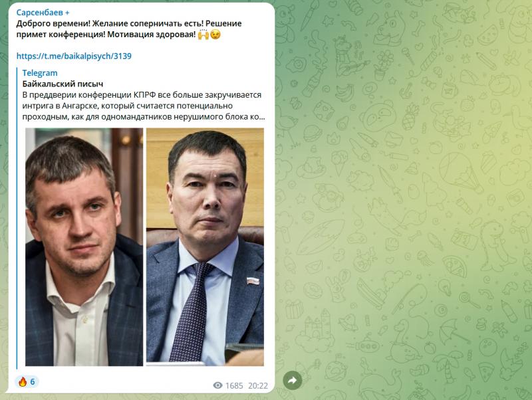Click the blue vertical quote bar of preview
Viewport: 532px width, 400px height.
(17, 219)
